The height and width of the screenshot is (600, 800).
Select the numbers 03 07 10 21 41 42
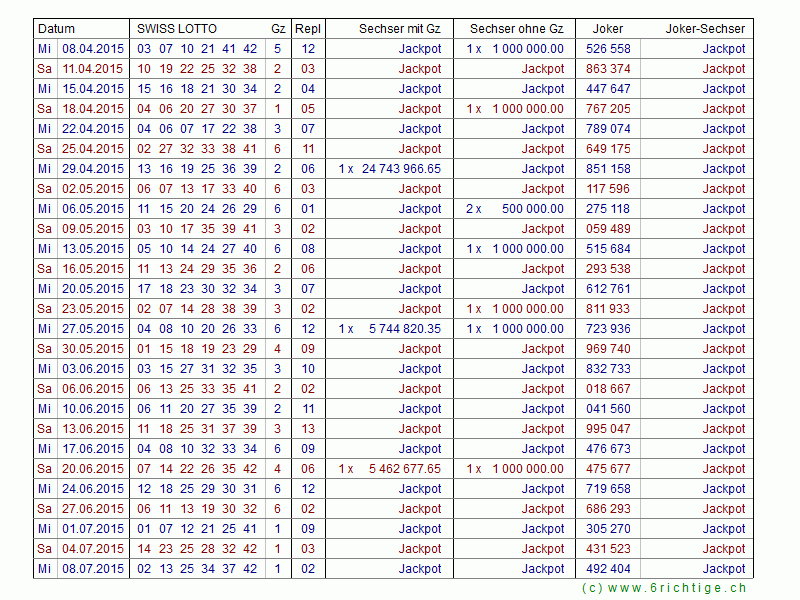click(197, 49)
